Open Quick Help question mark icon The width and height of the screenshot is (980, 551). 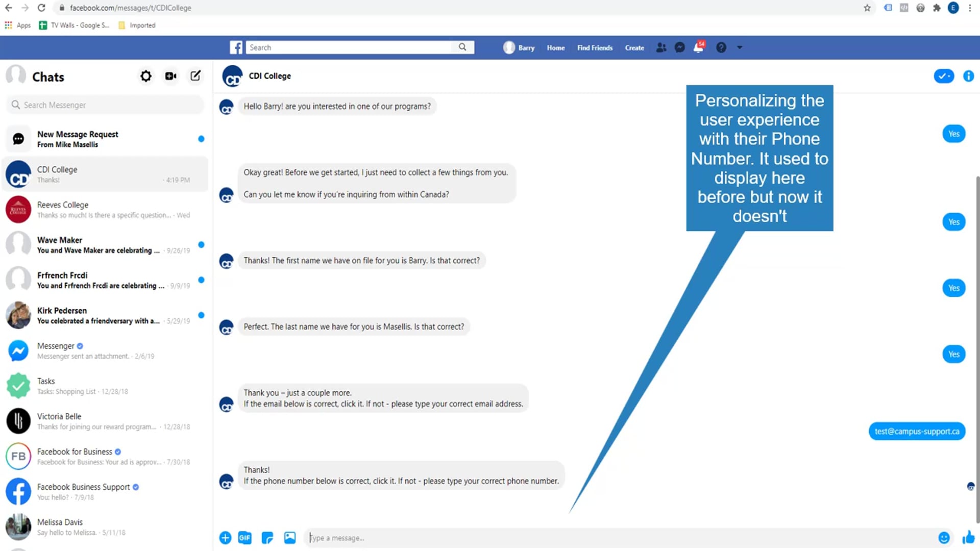[721, 47]
